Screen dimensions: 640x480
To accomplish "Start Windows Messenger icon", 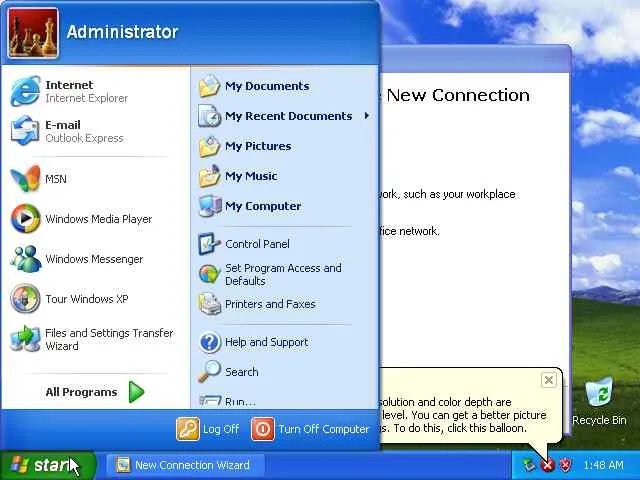I will (x=25, y=259).
